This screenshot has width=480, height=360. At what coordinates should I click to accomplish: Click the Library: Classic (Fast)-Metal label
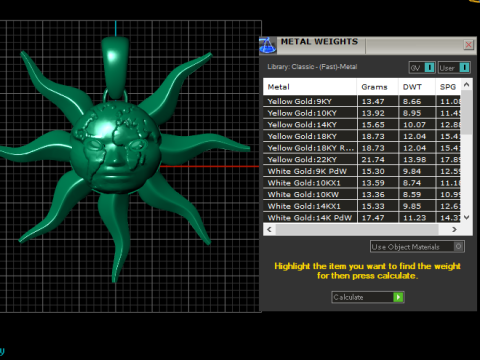click(312, 67)
